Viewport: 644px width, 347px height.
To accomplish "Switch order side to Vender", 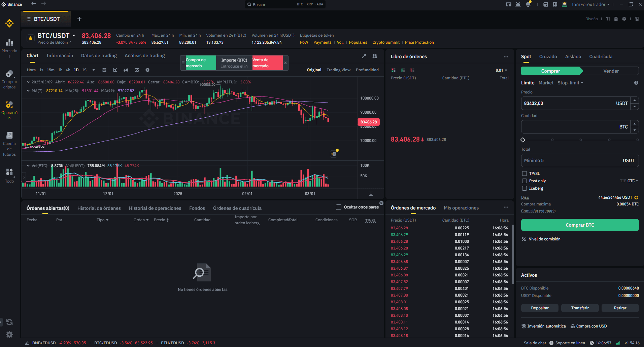I will click(x=611, y=71).
